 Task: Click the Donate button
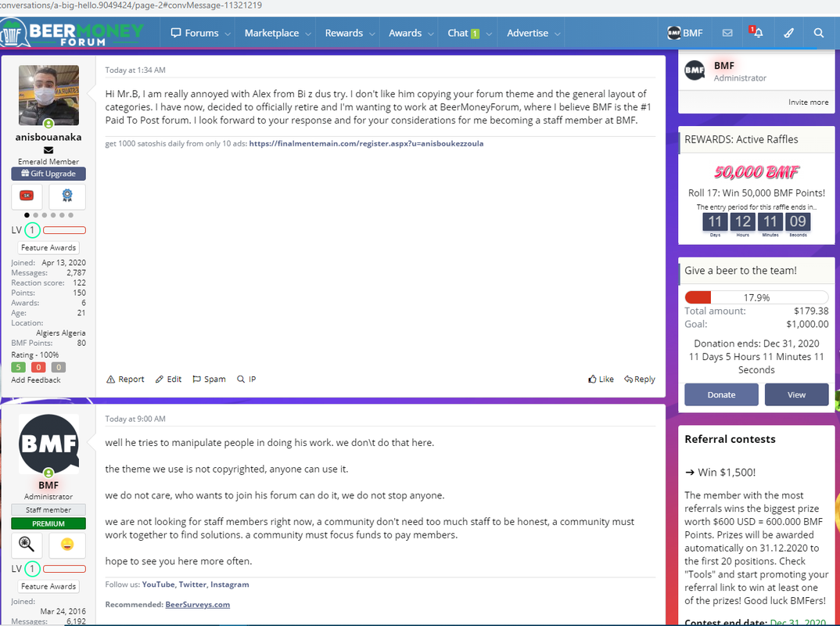pyautogui.click(x=721, y=394)
